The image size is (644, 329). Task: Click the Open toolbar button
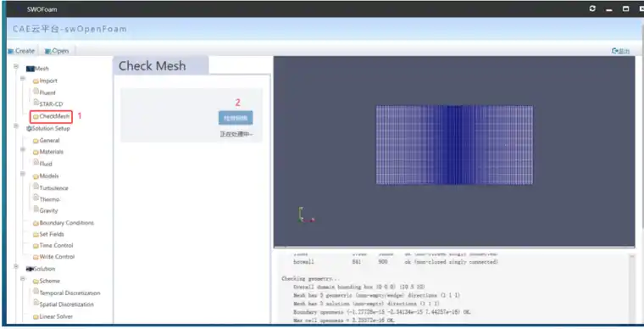(57, 51)
